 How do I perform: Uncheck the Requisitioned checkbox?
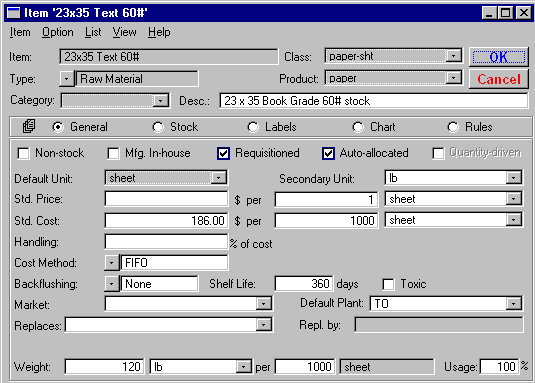coord(223,153)
